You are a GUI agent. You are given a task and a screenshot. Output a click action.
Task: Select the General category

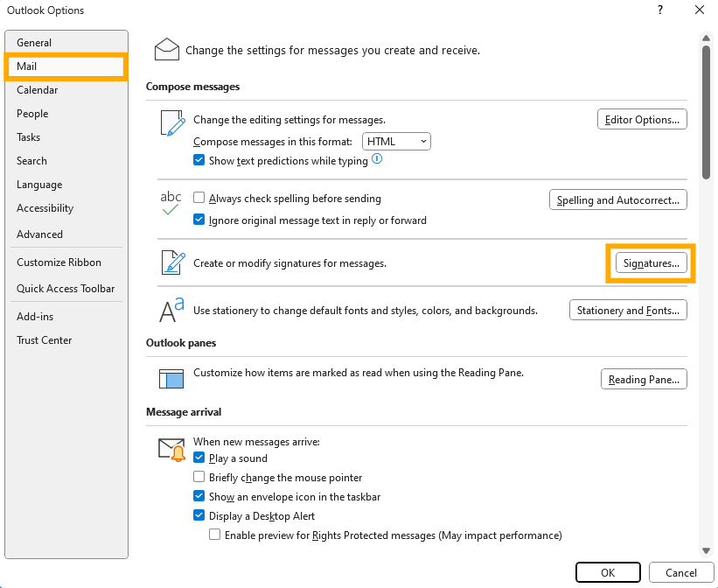(x=66, y=43)
